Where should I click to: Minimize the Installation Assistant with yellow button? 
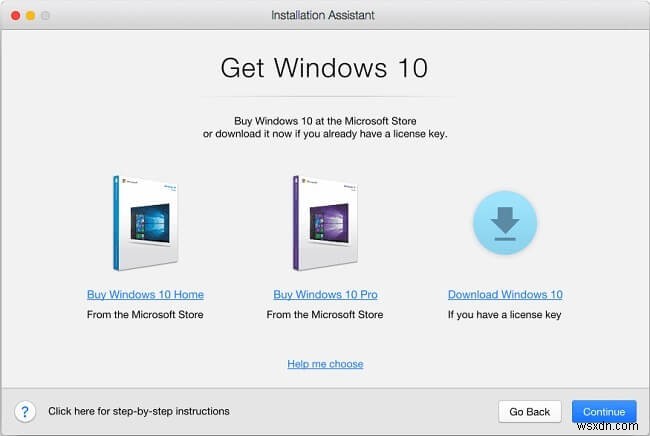coord(31,16)
